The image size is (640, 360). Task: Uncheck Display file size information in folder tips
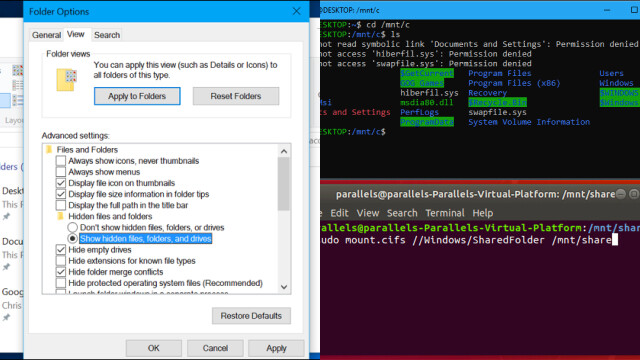pyautogui.click(x=61, y=194)
